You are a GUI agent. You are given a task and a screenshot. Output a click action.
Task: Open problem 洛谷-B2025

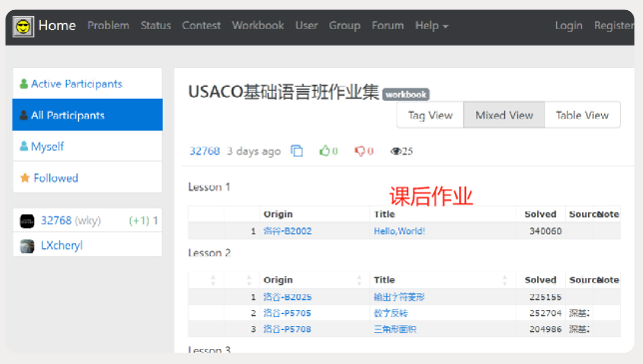[288, 297]
